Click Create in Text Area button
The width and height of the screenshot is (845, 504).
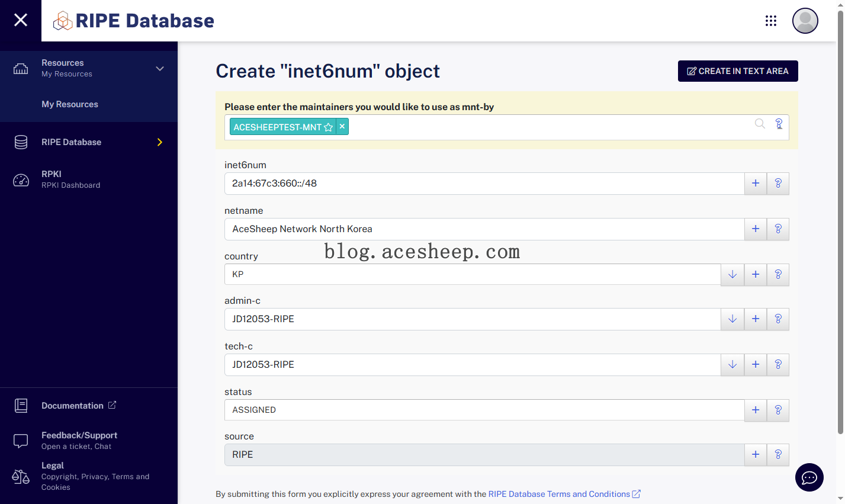pos(737,71)
